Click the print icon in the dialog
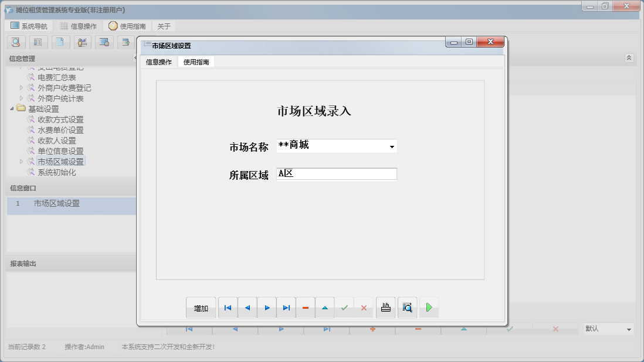The height and width of the screenshot is (362, 644). pos(385,307)
